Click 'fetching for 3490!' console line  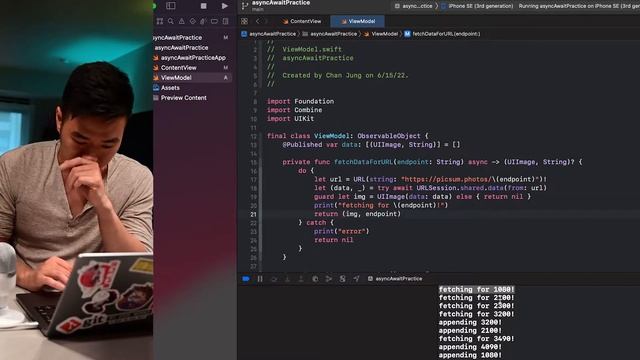tap(477, 339)
